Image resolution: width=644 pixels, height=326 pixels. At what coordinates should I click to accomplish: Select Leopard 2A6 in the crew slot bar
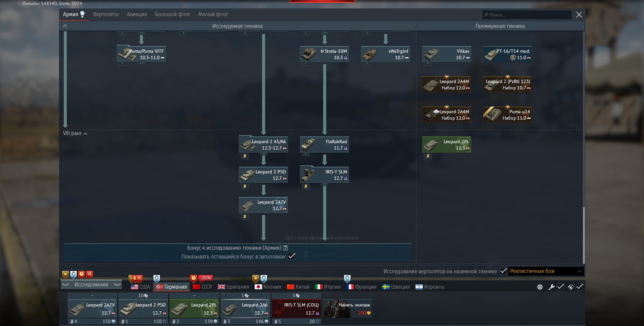[245, 309]
